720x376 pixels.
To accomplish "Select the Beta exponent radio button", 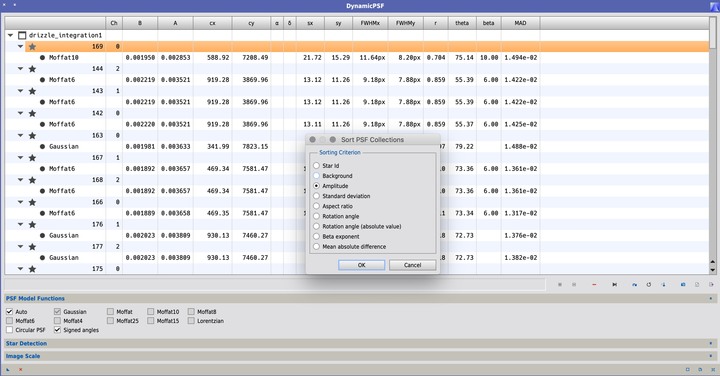I will [x=316, y=236].
